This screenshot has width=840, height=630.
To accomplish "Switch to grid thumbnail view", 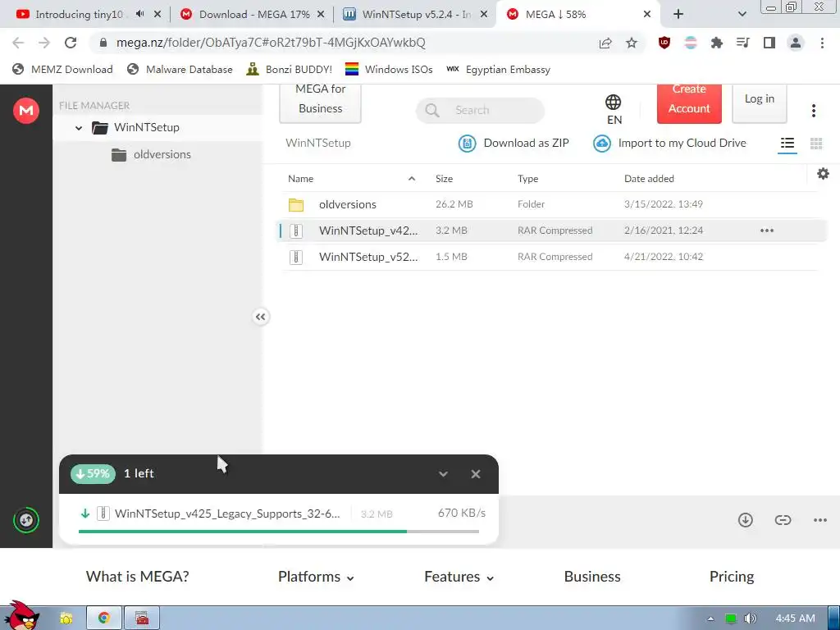I will 816,143.
